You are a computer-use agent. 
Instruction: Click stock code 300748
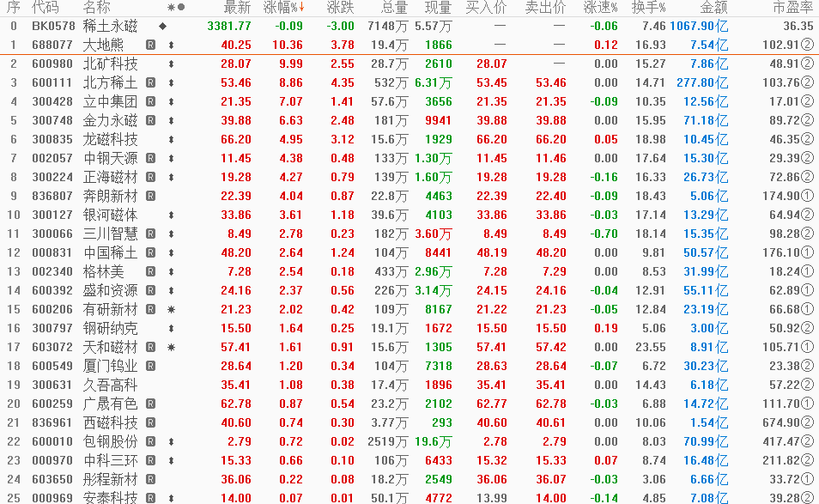point(52,121)
